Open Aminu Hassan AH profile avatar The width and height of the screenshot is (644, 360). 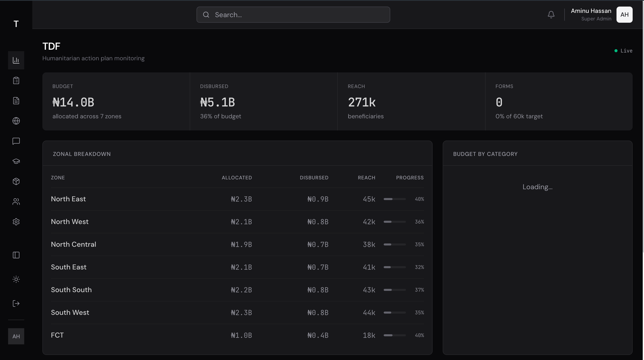[x=624, y=15]
